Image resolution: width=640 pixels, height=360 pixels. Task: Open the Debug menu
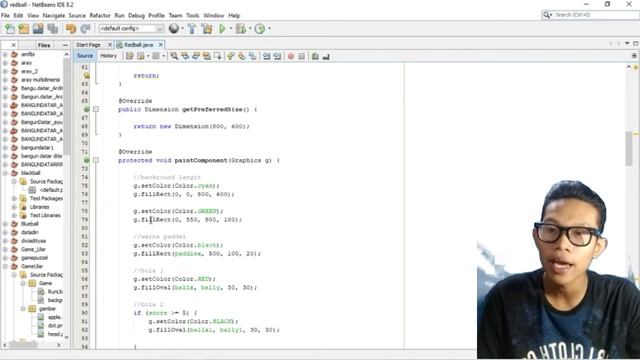[x=136, y=16]
